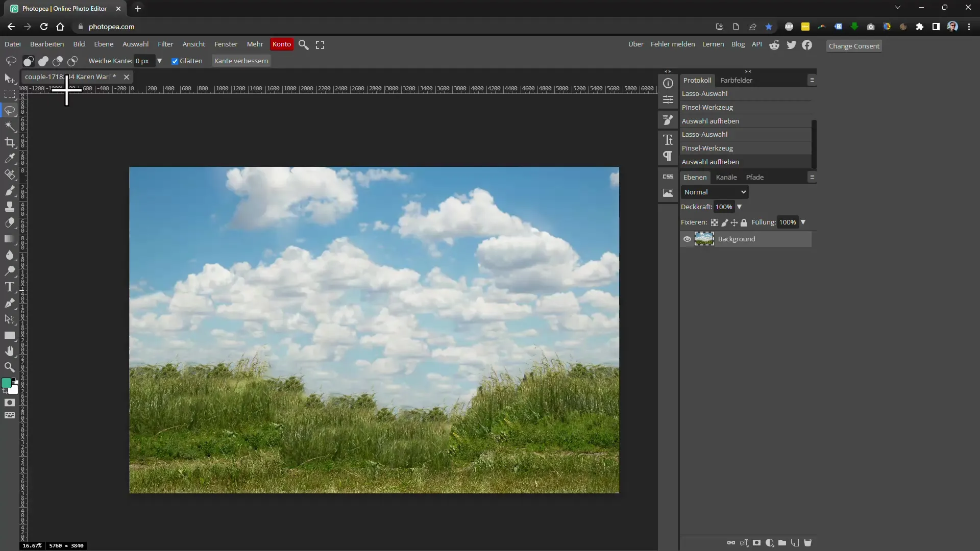Select the Path Select tool

pos(10,319)
